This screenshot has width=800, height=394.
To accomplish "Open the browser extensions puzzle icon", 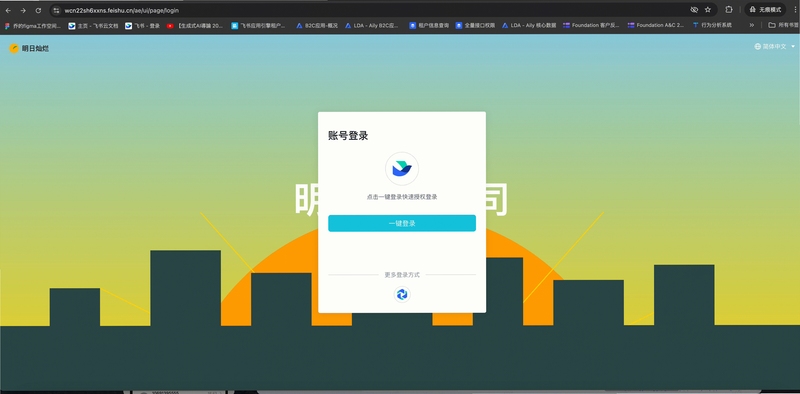I will (729, 10).
